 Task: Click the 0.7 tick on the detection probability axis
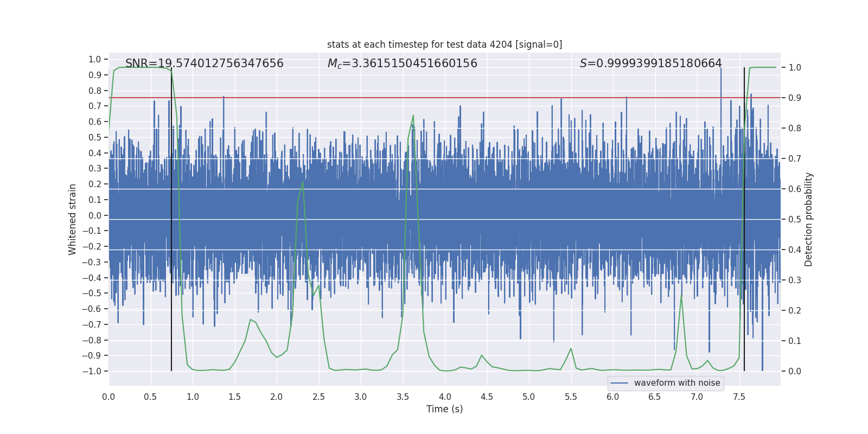pos(795,159)
